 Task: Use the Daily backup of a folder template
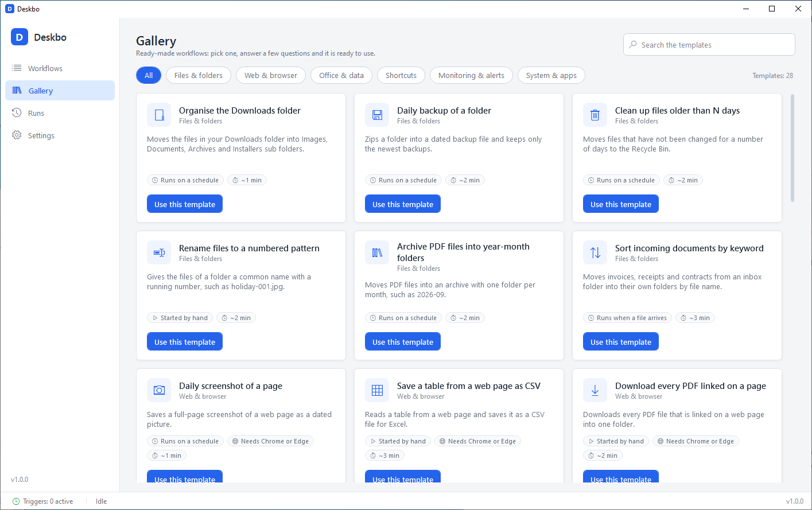[403, 204]
